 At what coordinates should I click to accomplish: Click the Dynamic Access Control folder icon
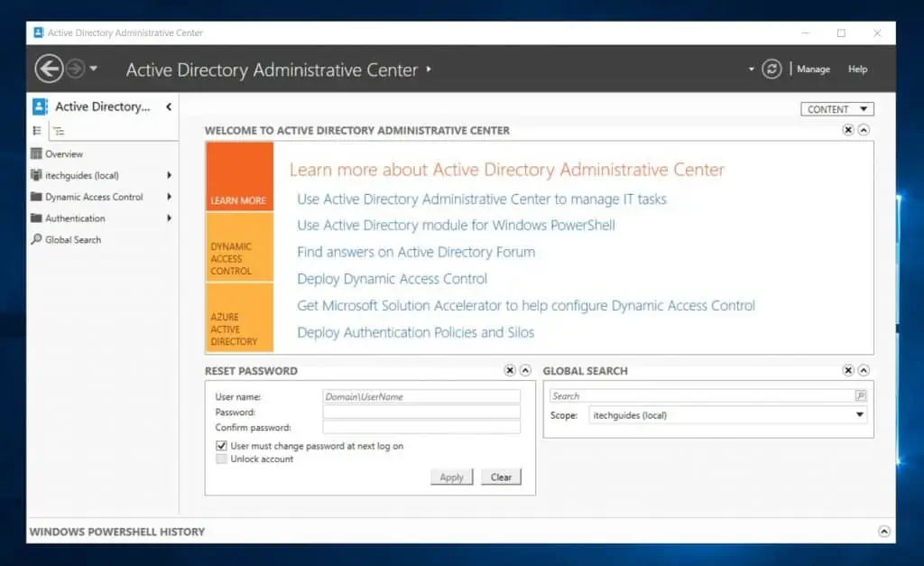point(36,196)
